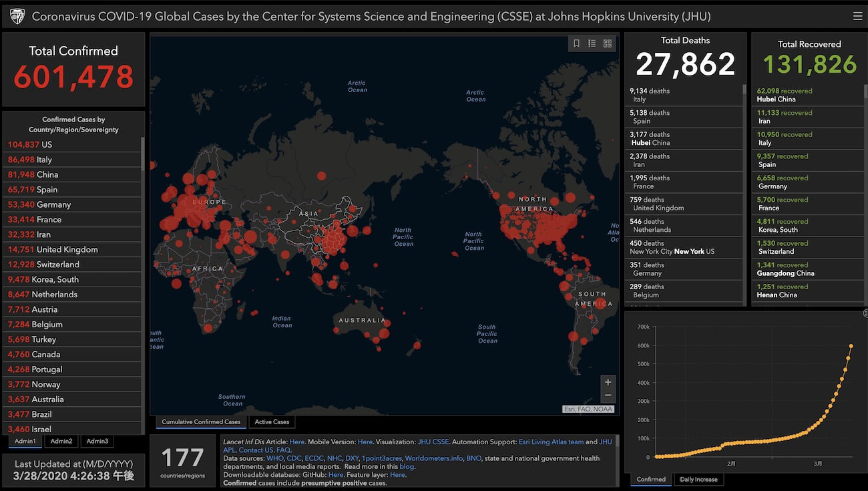
Task: Click the '4,811 recovered Korea, South' entry
Action: 809,225
